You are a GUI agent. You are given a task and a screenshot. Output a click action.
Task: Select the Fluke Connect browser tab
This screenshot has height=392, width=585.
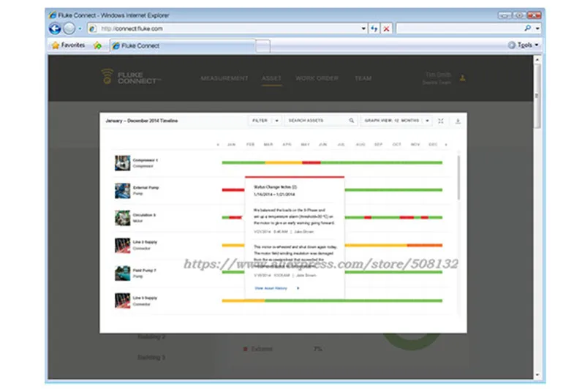(x=183, y=45)
